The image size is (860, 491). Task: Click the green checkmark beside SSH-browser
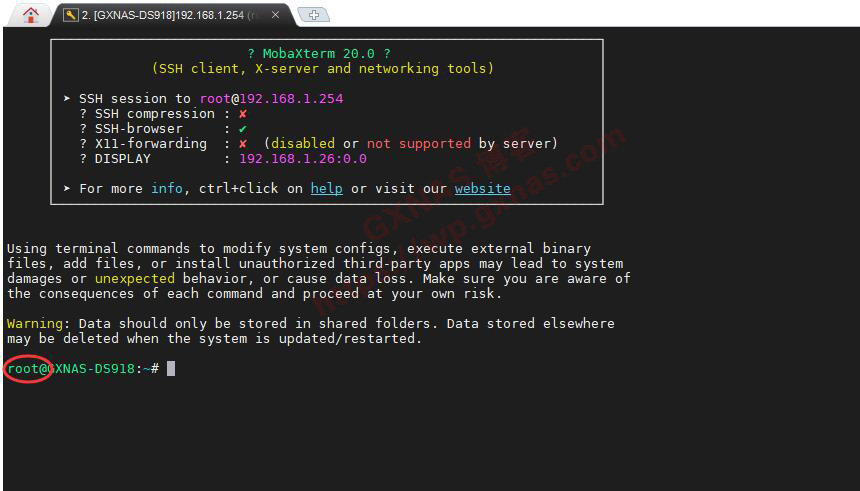click(243, 129)
